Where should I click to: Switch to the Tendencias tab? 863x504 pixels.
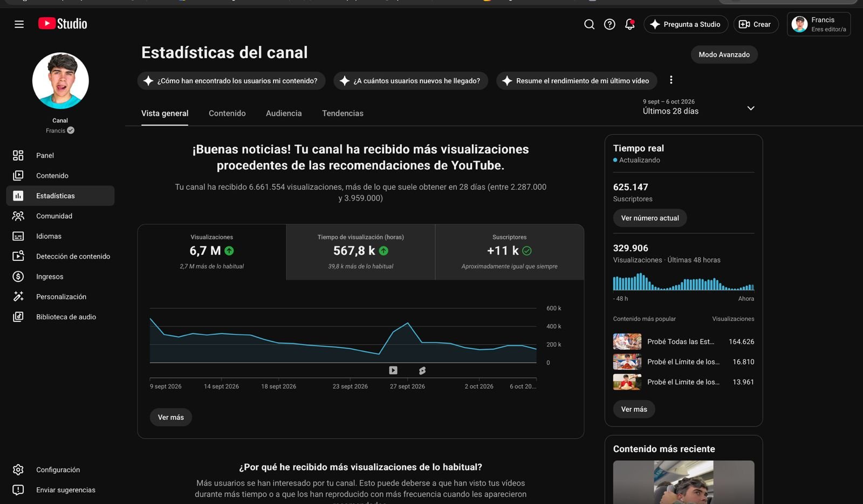coord(343,113)
